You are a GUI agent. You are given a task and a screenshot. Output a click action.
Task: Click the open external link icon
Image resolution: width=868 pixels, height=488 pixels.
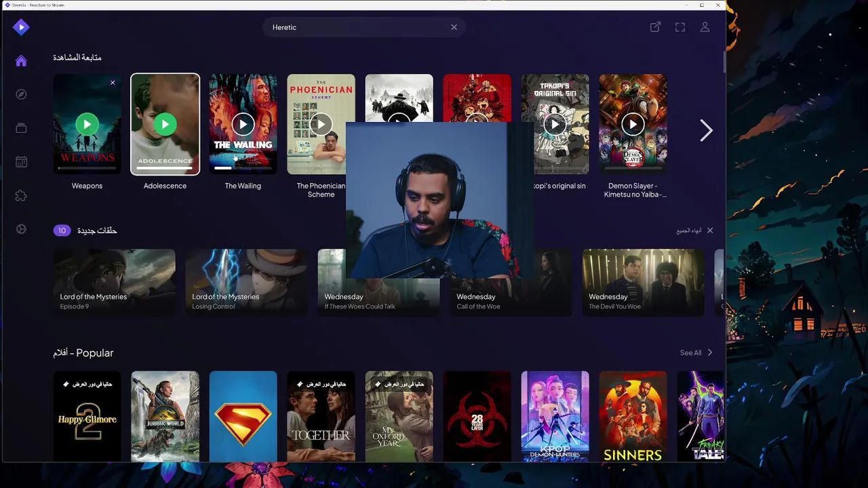(x=655, y=27)
